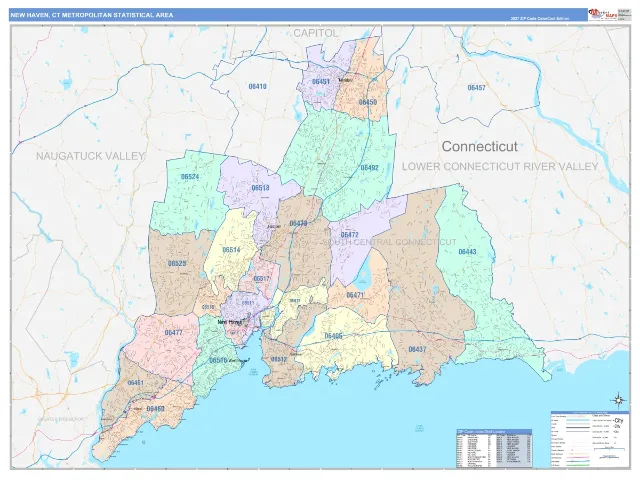Image resolution: width=640 pixels, height=480 pixels.
Task: Select ZIP code label 06472
Action: (x=349, y=235)
